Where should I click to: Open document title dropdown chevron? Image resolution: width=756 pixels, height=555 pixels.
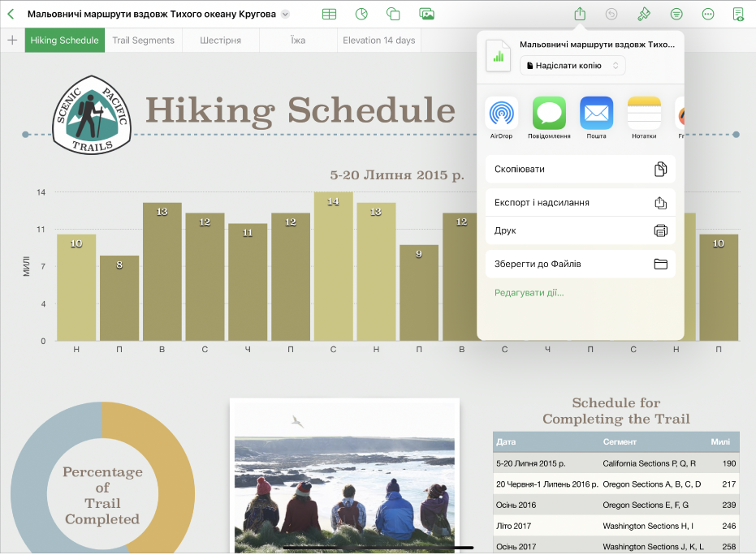coord(286,14)
